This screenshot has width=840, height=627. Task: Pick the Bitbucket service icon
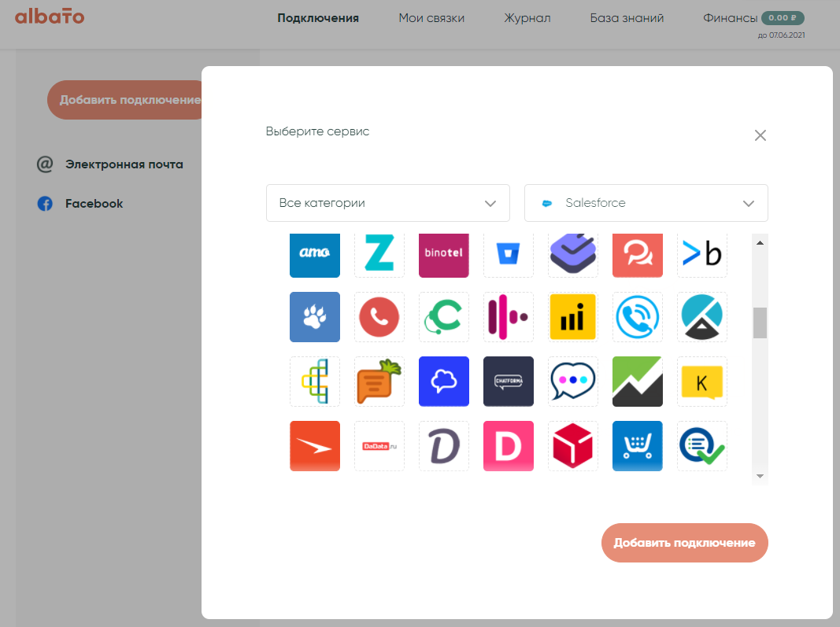click(509, 253)
